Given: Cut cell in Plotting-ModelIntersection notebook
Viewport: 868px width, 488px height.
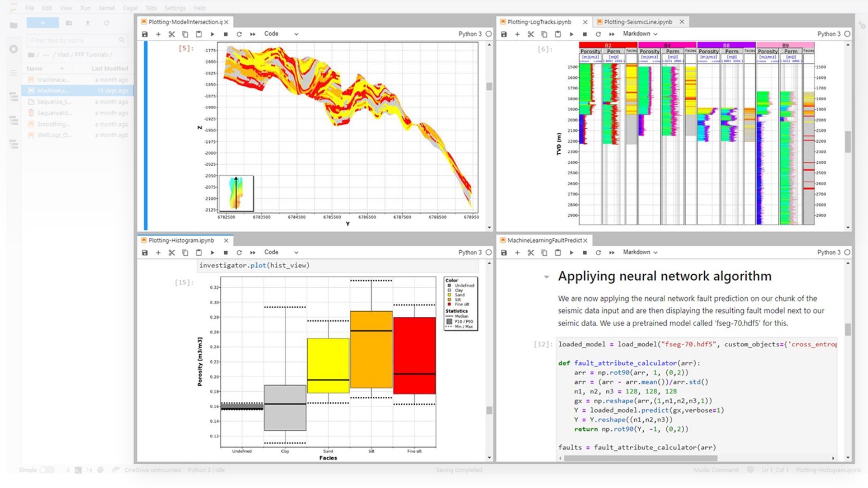Looking at the screenshot, I should [171, 34].
